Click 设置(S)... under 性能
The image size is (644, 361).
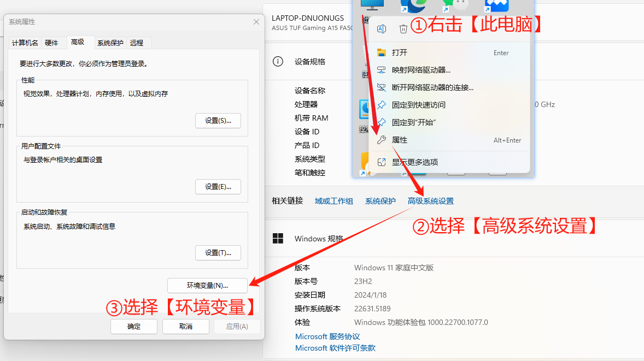[218, 121]
